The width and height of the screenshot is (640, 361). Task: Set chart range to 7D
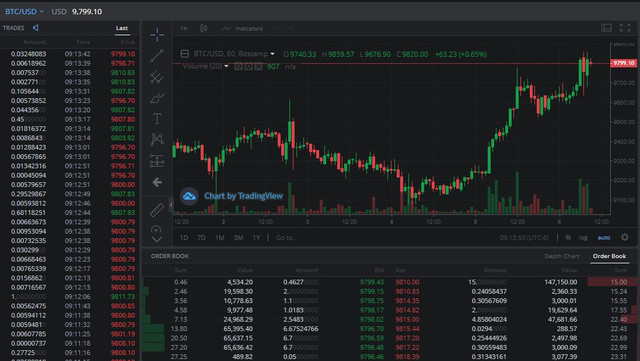201,237
